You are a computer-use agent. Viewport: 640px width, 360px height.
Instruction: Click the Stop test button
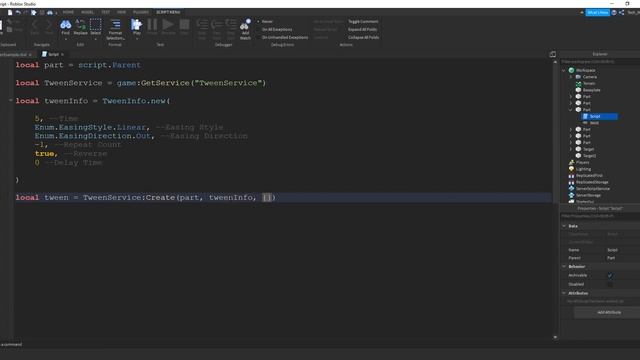click(x=184, y=24)
